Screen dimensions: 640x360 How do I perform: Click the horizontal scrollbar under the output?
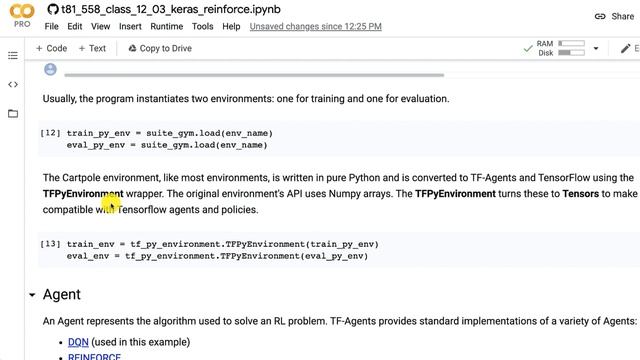[x=254, y=75]
